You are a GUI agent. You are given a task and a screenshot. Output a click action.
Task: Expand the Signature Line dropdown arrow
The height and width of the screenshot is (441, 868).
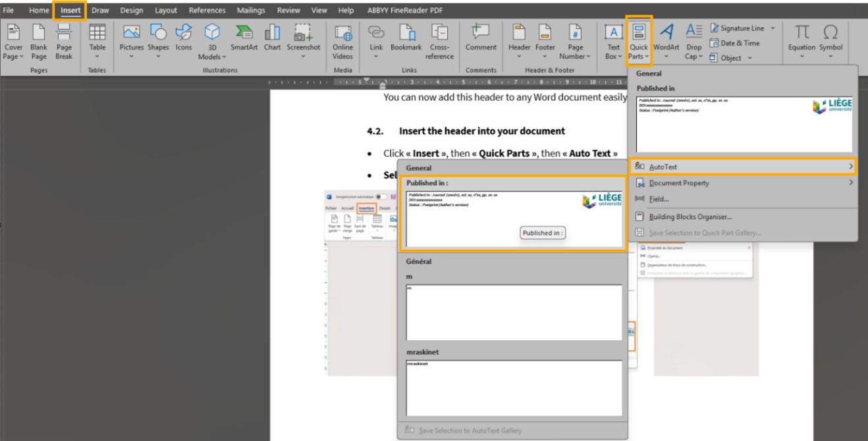[773, 28]
